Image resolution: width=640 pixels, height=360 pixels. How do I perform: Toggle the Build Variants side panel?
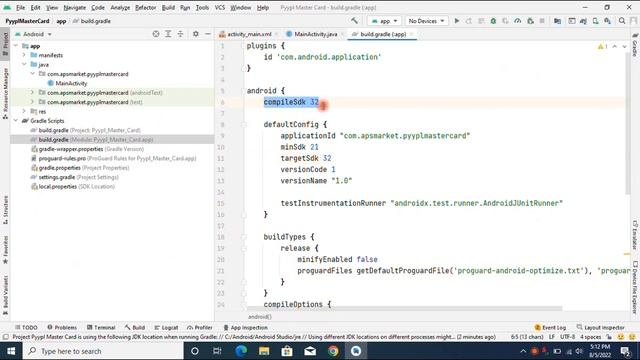click(5, 295)
